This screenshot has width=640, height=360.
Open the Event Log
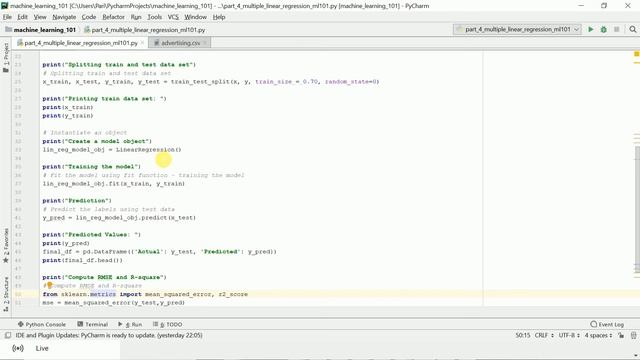607,324
